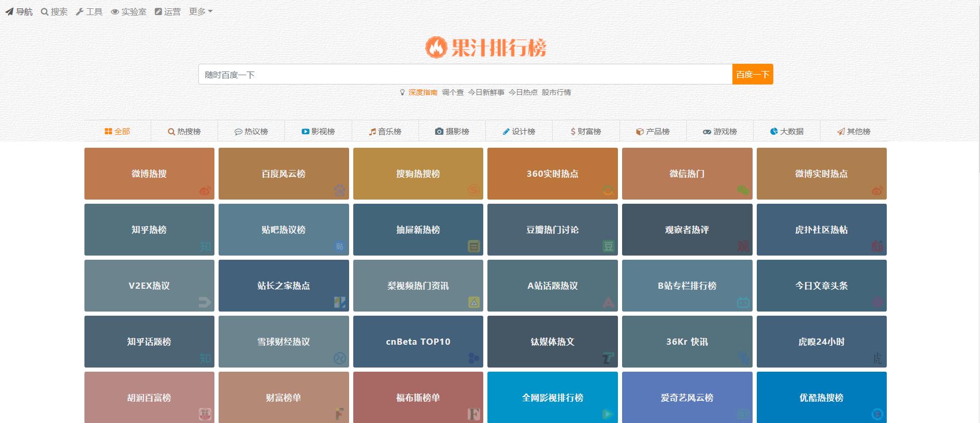
Task: Switch to the 热搜榜 tab
Action: (184, 131)
